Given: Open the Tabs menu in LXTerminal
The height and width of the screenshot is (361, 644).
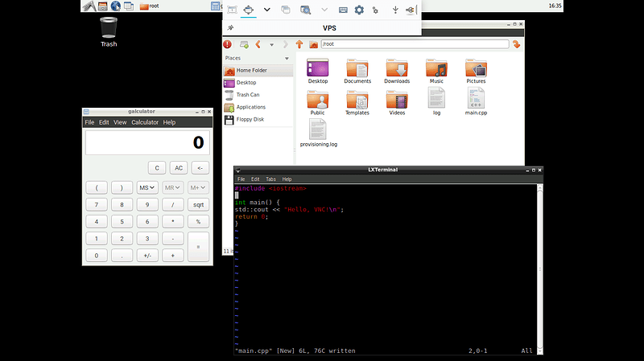Looking at the screenshot, I should [x=270, y=178].
